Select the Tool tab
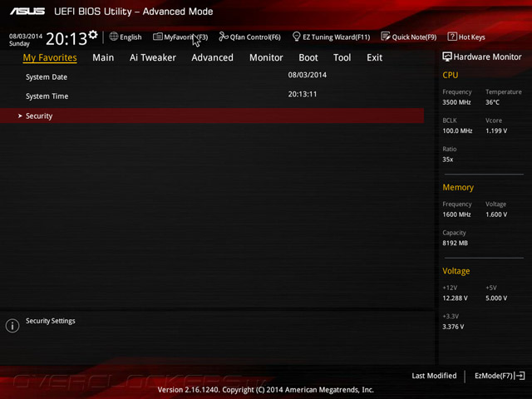The width and height of the screenshot is (532, 399). pos(342,57)
